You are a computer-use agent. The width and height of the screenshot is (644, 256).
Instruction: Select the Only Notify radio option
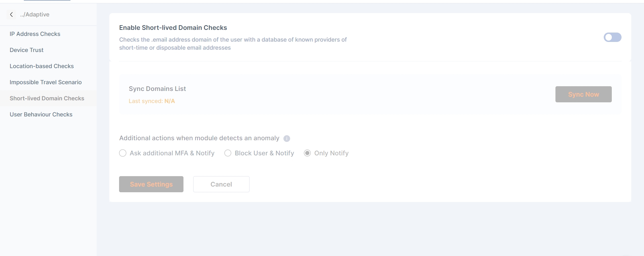click(307, 153)
